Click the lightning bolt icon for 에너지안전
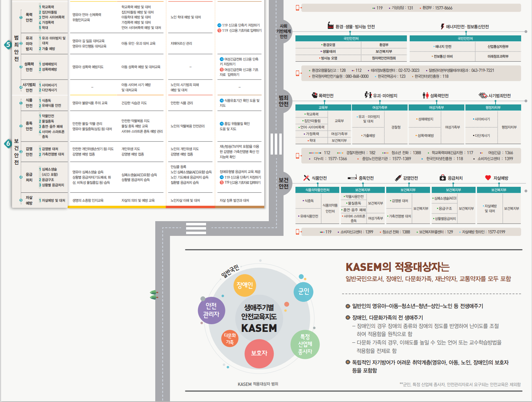This screenshot has height=402, width=532. pos(443,26)
